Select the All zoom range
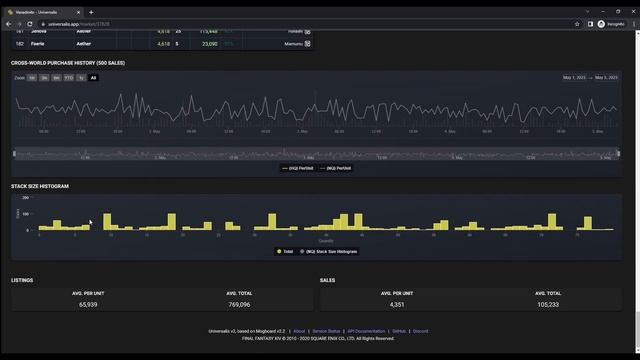The height and width of the screenshot is (360, 640). tap(93, 78)
